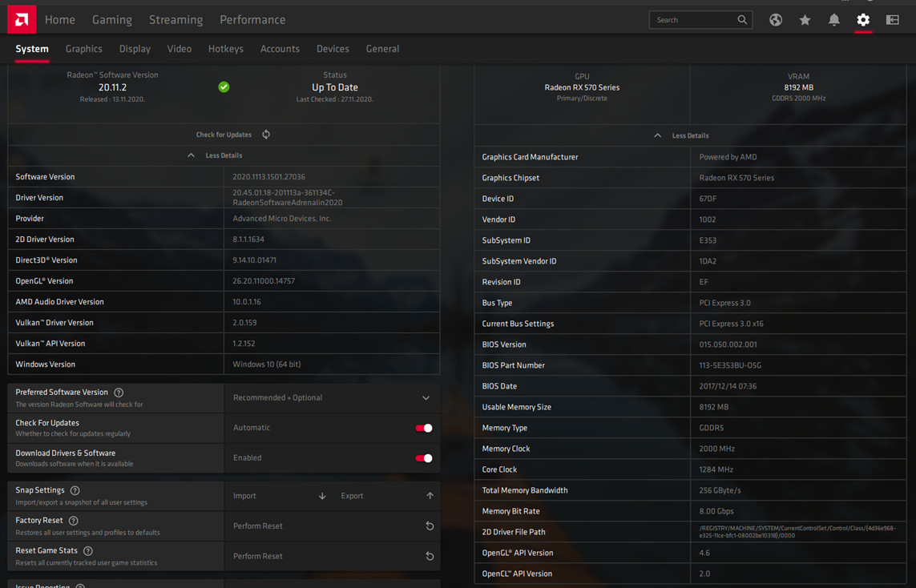Click the AMD Radeon logo icon
Screen dimensions: 916x588
click(x=22, y=19)
